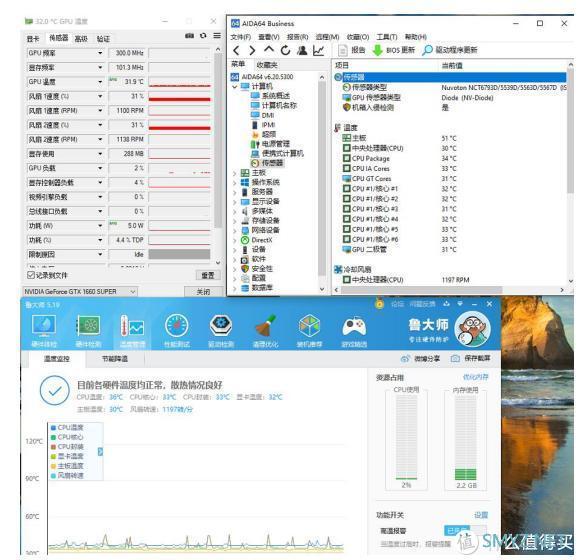Toggle Ludashi high temperature alarm switch
579x560 pixels.
click(465, 531)
